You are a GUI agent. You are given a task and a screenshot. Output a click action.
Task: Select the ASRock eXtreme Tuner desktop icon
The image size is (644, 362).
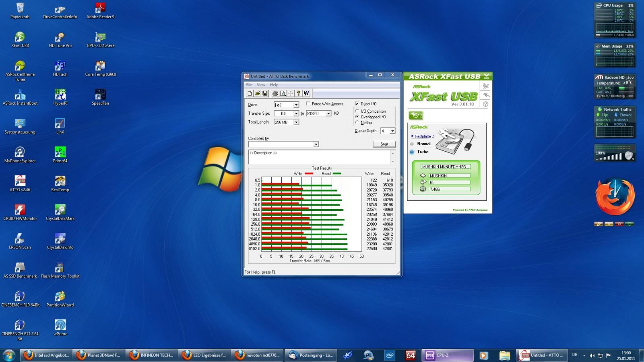(x=20, y=71)
